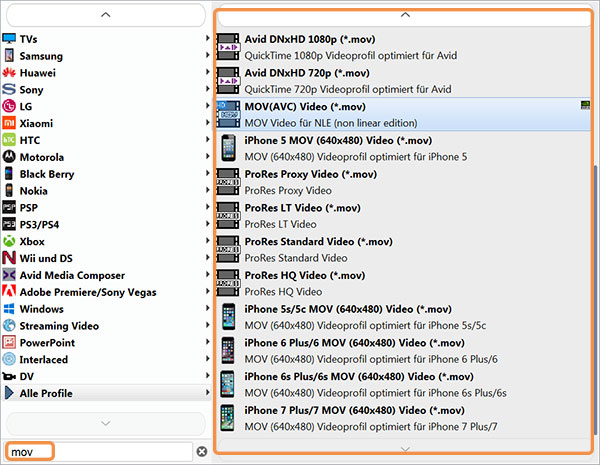Screen dimensions: 600x465
Task: Click the PowerPoint icon
Action: 9,342
